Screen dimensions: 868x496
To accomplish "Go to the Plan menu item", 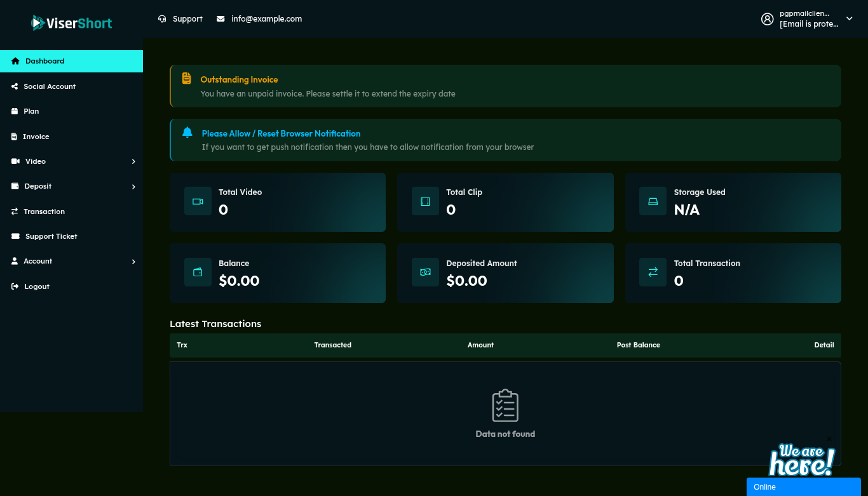I will pyautogui.click(x=31, y=111).
